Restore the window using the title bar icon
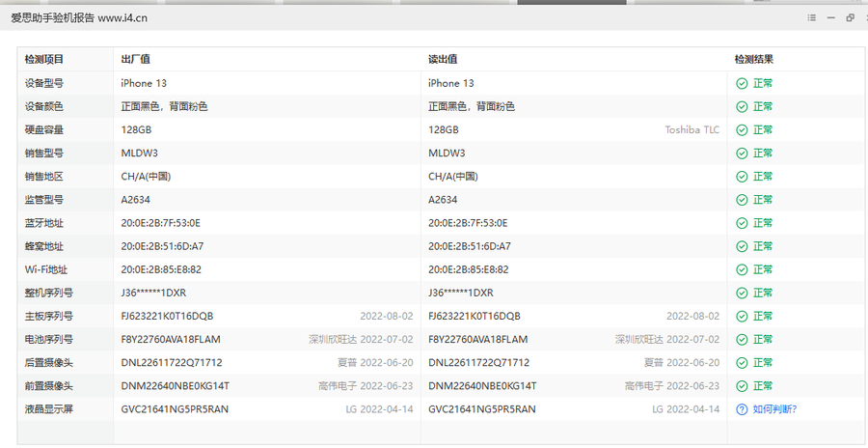 coord(850,17)
